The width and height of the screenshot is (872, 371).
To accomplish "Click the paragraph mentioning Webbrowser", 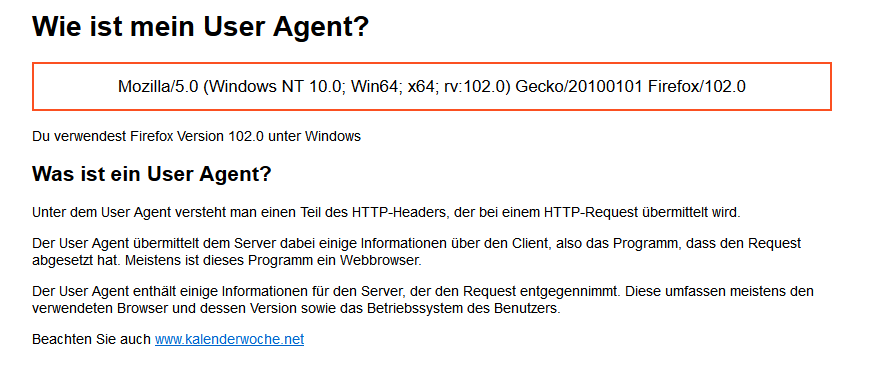I will pos(417,252).
